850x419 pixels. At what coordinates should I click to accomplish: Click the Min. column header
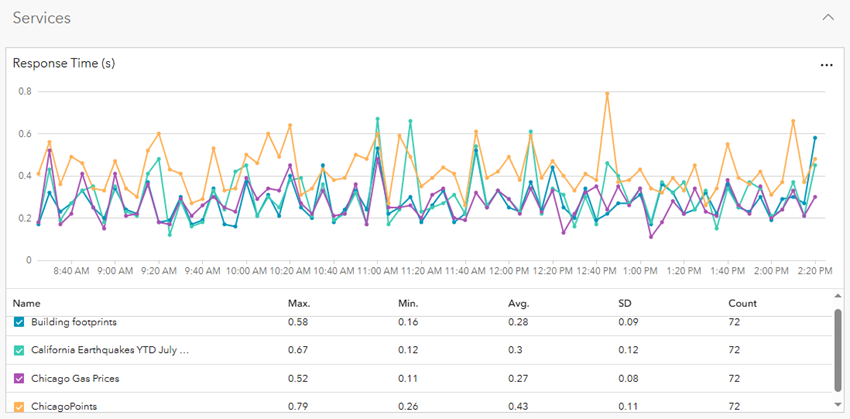[x=408, y=302]
